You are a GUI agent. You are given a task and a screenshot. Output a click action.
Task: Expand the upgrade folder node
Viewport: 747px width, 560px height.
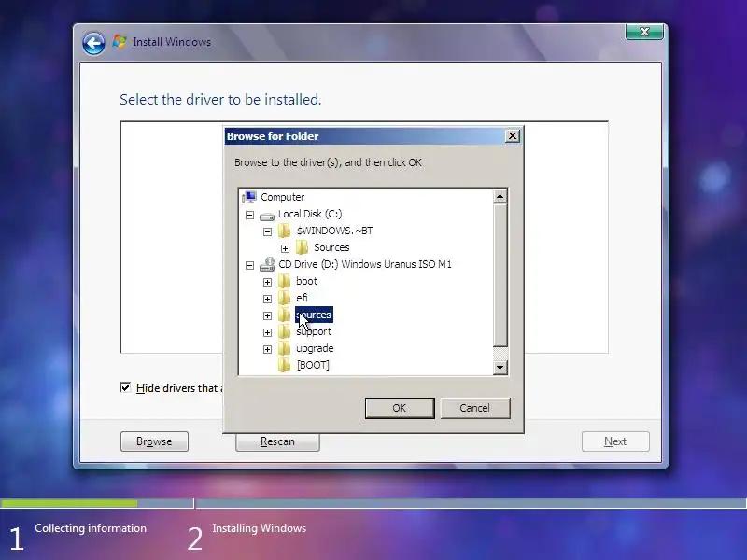tap(267, 349)
